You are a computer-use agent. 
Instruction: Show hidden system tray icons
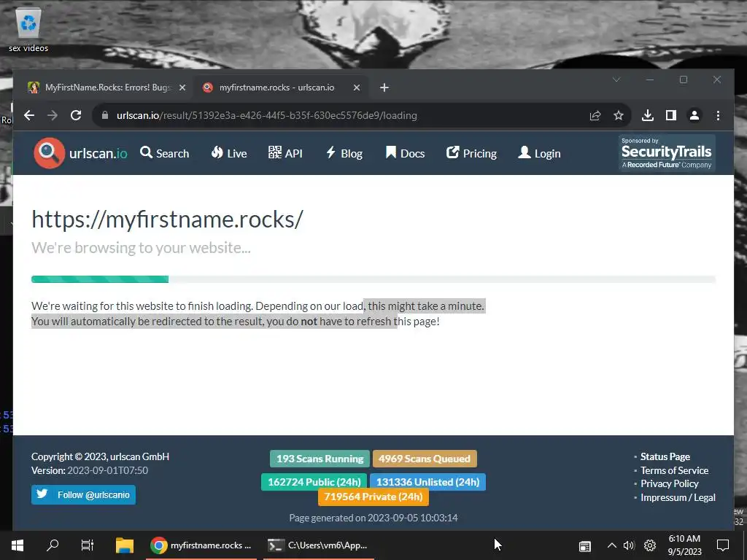(612, 545)
